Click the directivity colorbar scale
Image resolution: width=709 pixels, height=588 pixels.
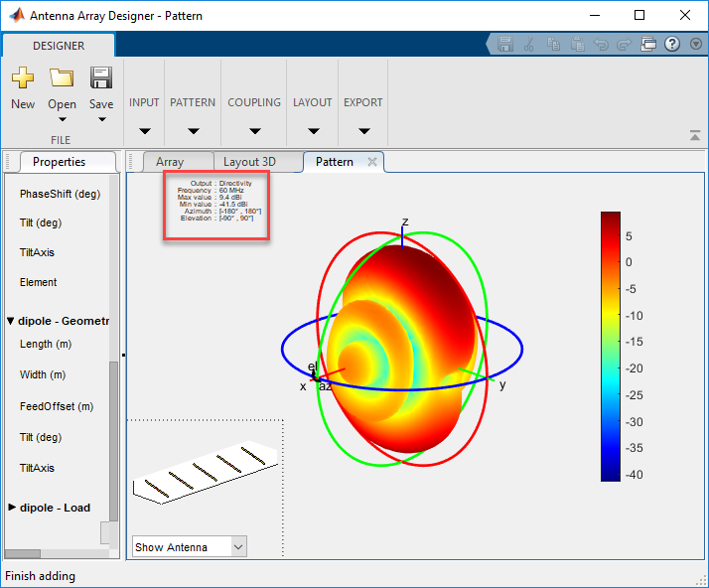tap(611, 346)
